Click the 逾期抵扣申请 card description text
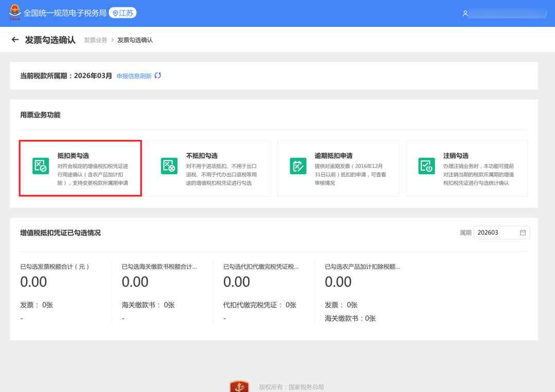The image size is (555, 392). (x=350, y=175)
